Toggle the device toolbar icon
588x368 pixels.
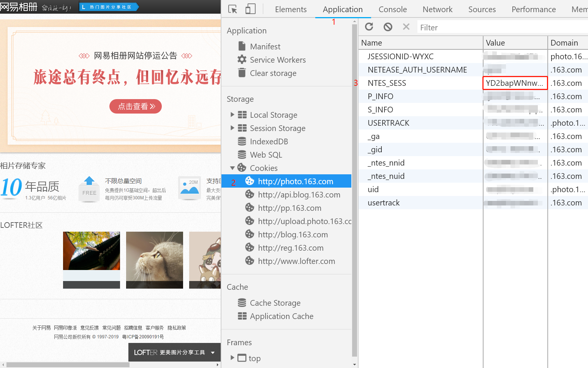tap(250, 9)
